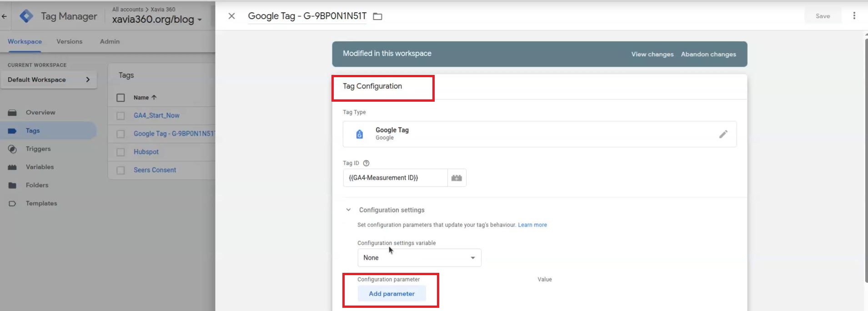Click the All accounts breadcrumb
This screenshot has width=868, height=311.
pyautogui.click(x=128, y=9)
